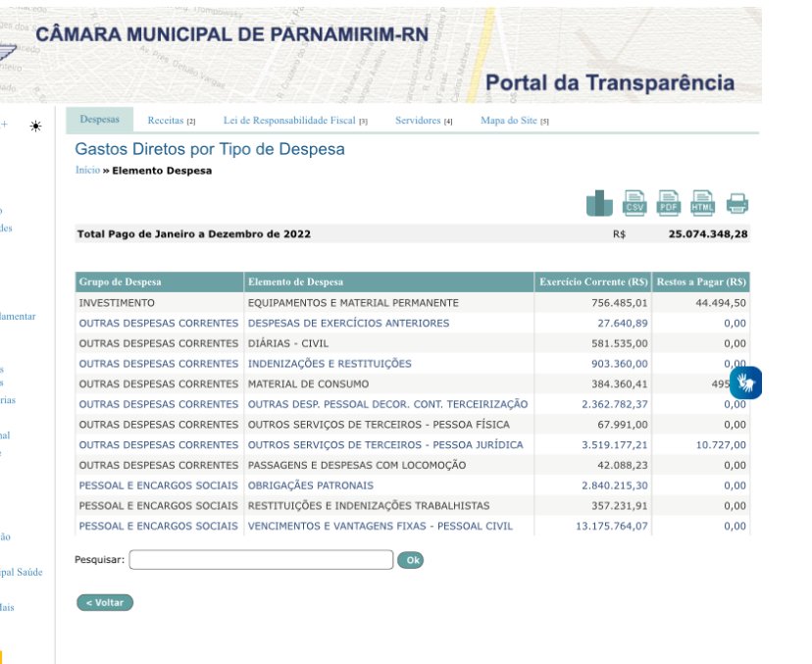Click the INVESTIMENTO group cell
This screenshot has height=664, width=812.
[117, 303]
